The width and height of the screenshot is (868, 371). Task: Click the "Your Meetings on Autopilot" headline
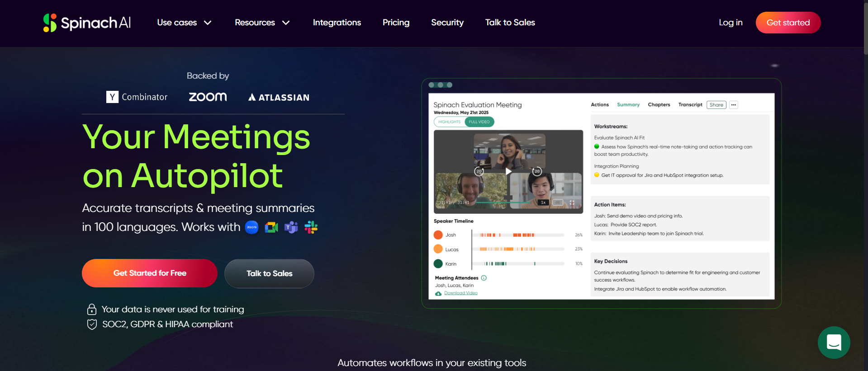(196, 156)
